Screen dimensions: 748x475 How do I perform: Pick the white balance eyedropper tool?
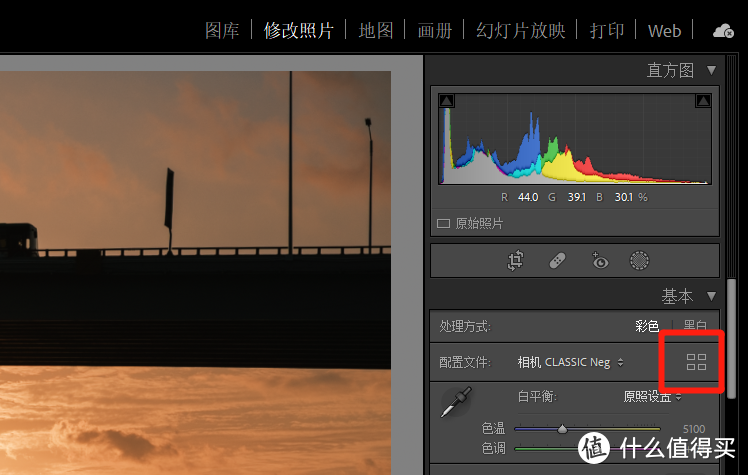[x=456, y=402]
